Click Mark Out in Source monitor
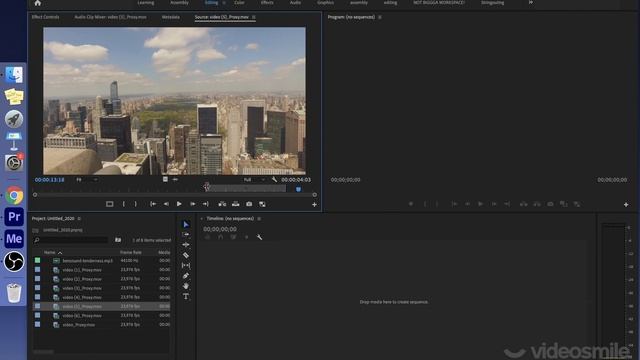The image size is (640, 360). (136, 204)
